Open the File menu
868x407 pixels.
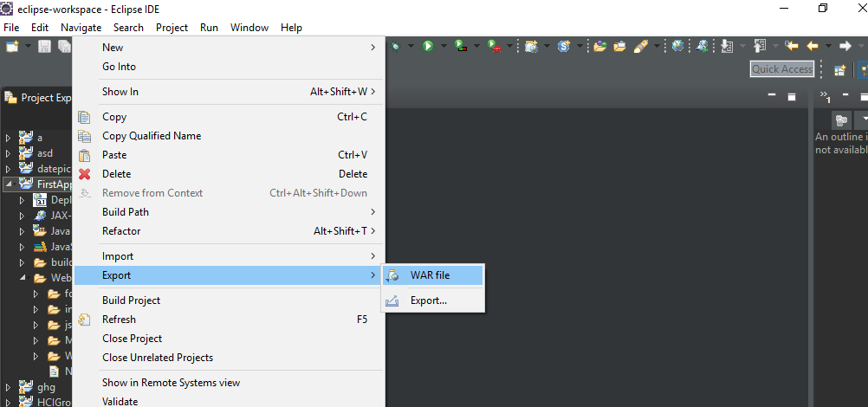(11, 27)
